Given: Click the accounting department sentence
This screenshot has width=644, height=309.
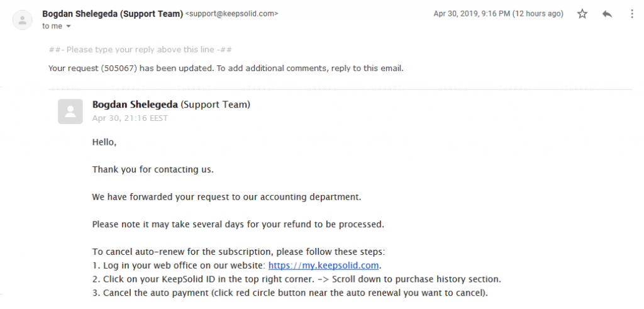Looking at the screenshot, I should point(226,197).
